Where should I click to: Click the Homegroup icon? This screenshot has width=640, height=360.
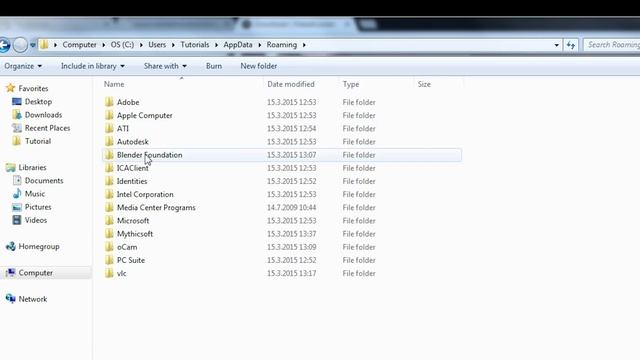11,246
